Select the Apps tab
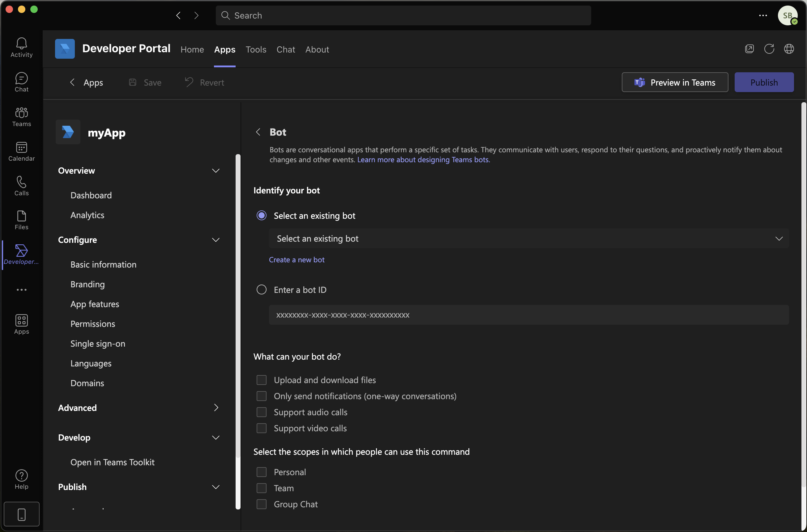This screenshot has height=532, width=807. pyautogui.click(x=224, y=49)
